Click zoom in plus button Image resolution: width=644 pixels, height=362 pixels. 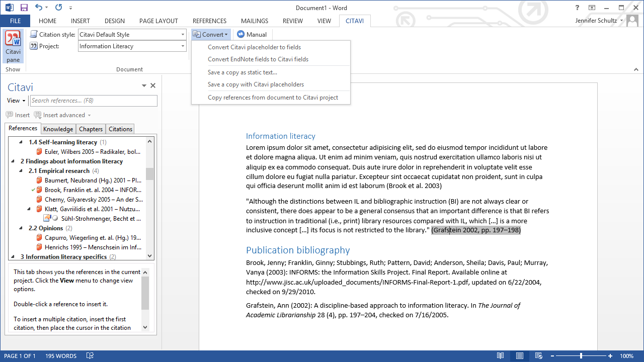610,356
